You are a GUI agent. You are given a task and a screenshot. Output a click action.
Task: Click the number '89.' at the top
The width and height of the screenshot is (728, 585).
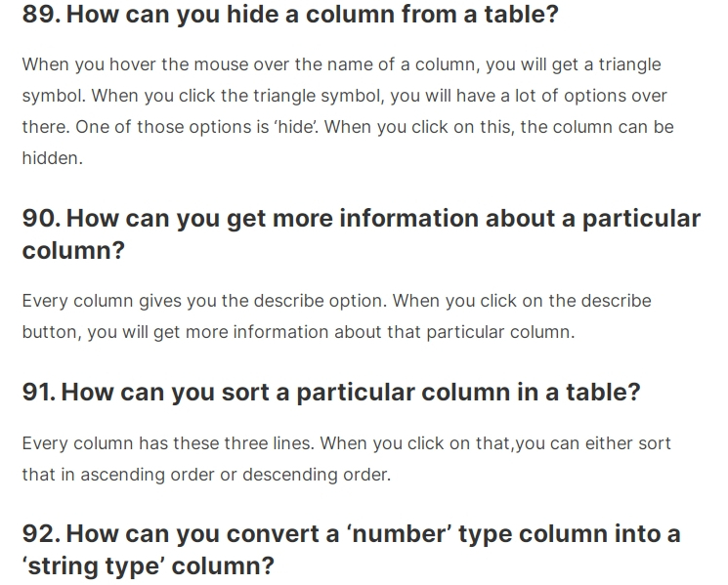pyautogui.click(x=41, y=14)
